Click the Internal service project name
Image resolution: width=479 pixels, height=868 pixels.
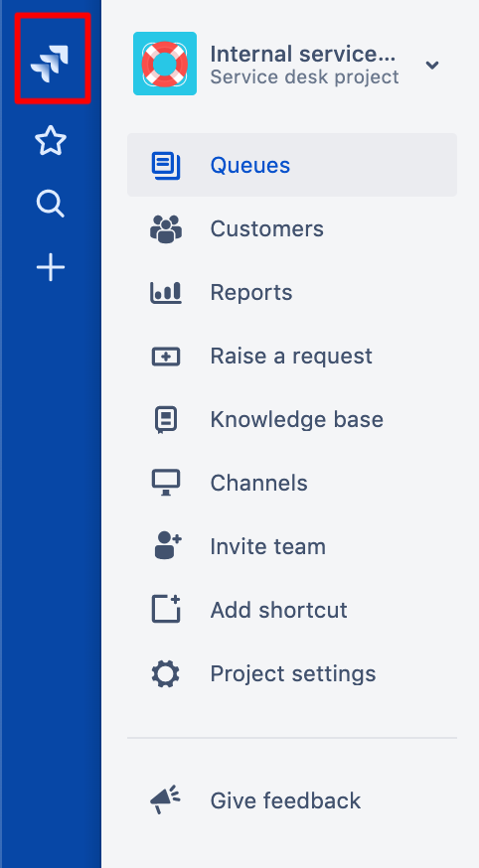[x=303, y=55]
